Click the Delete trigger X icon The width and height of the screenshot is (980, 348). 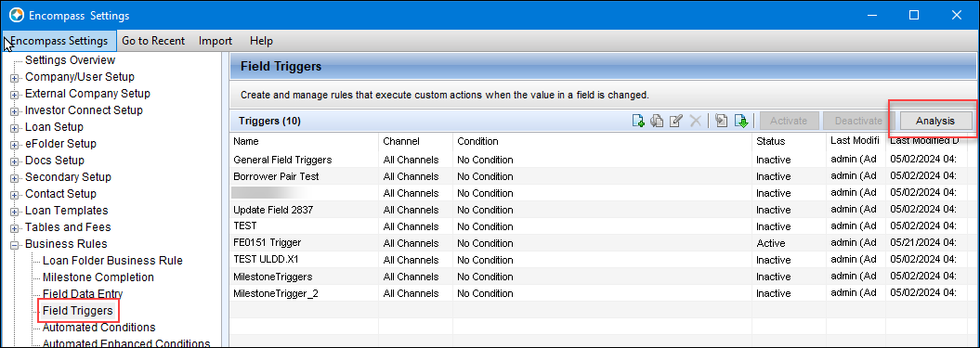695,121
